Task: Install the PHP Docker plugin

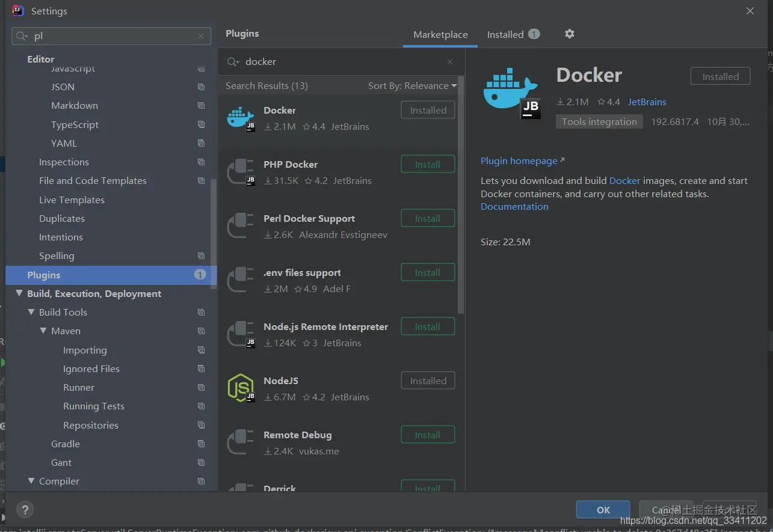Action: (x=428, y=164)
